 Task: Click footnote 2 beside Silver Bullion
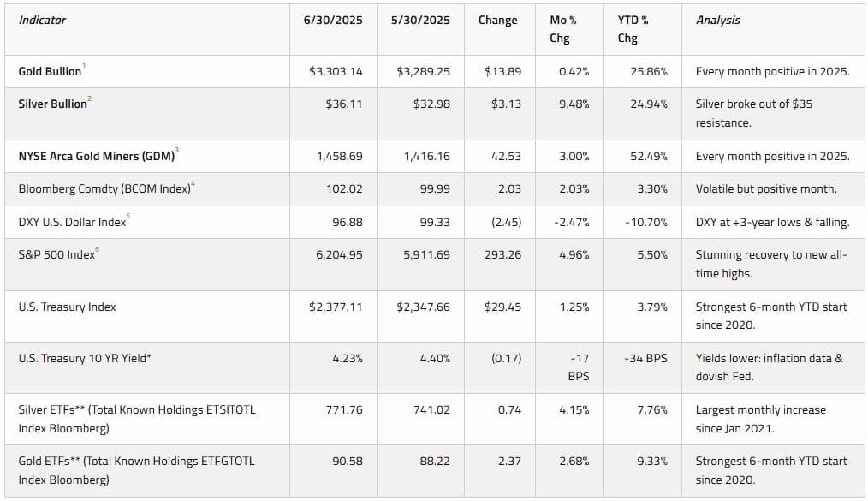pyautogui.click(x=90, y=98)
